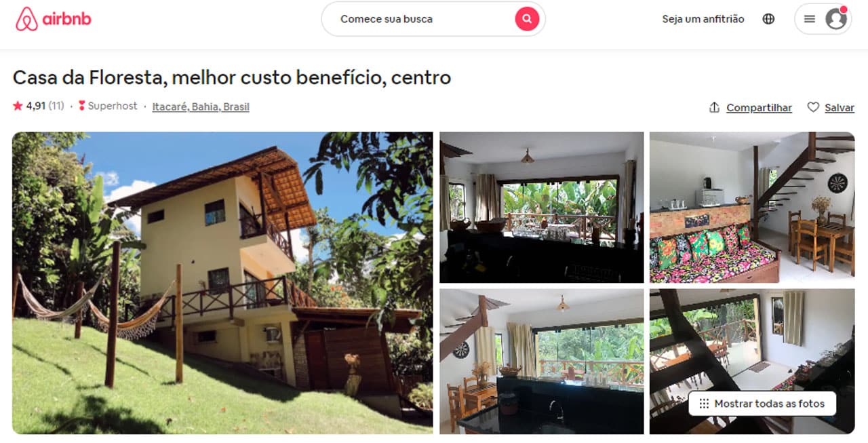Click the red search magnifier button
The image size is (868, 443).
click(527, 19)
